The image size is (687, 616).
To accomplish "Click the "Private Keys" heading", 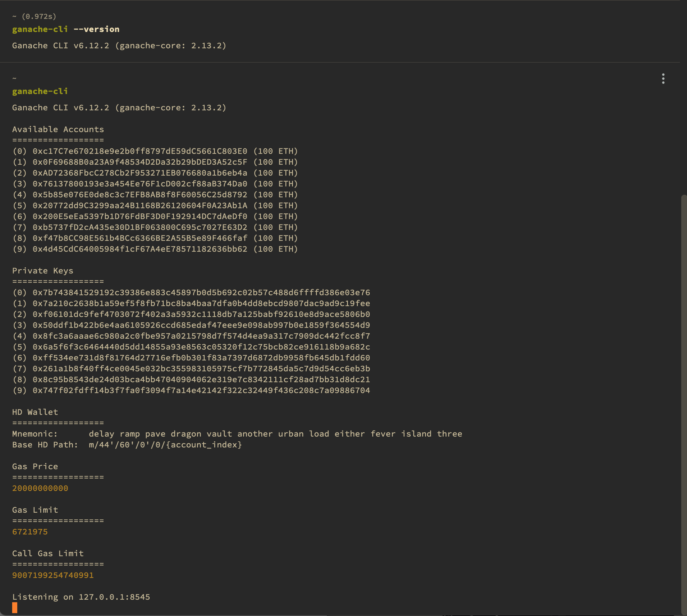I will [43, 271].
